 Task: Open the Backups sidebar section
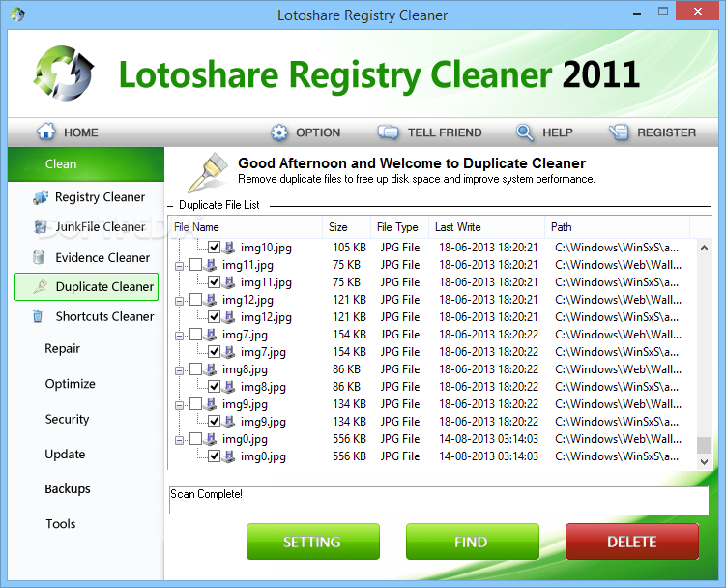68,488
